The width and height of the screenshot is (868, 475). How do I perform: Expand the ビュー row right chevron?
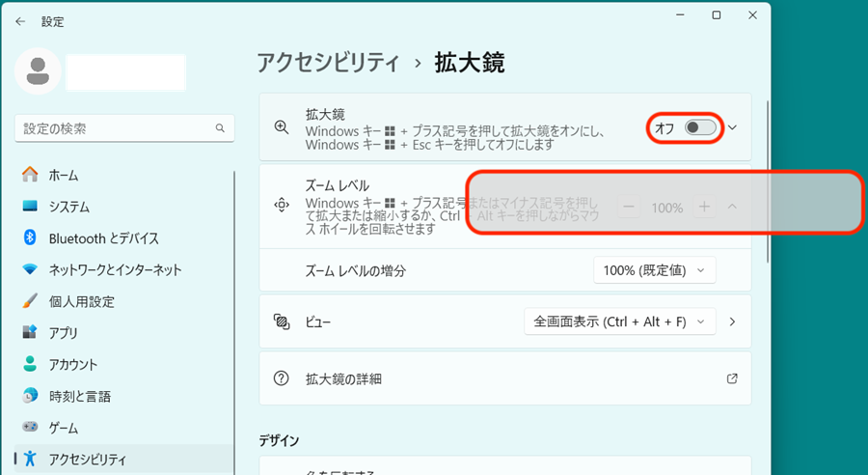point(733,321)
